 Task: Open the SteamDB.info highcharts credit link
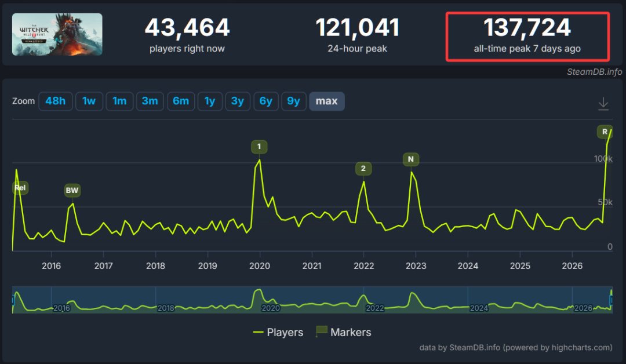click(515, 347)
